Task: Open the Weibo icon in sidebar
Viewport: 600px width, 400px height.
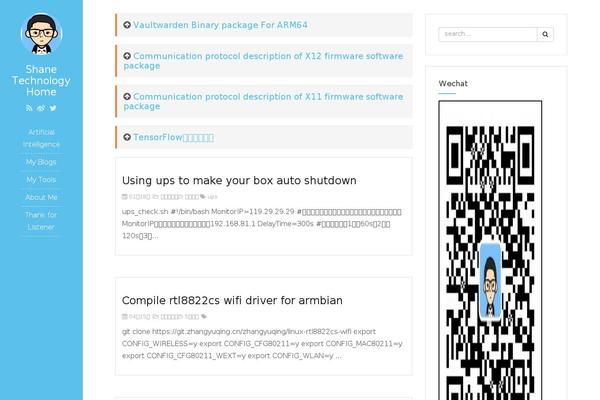Action: point(41,108)
